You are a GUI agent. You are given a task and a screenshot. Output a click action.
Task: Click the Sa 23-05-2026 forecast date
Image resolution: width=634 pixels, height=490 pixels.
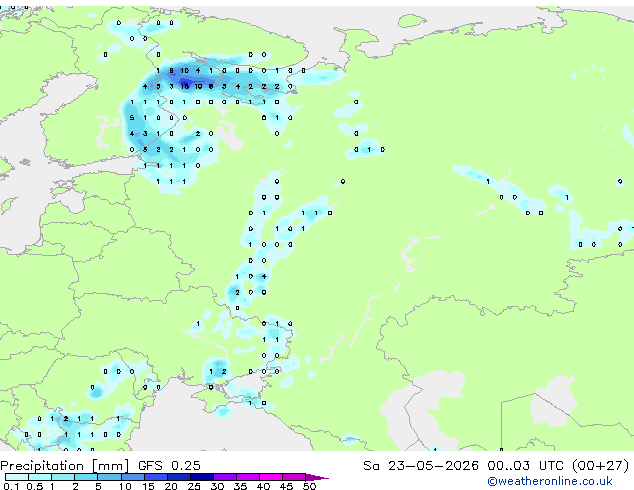point(421,465)
